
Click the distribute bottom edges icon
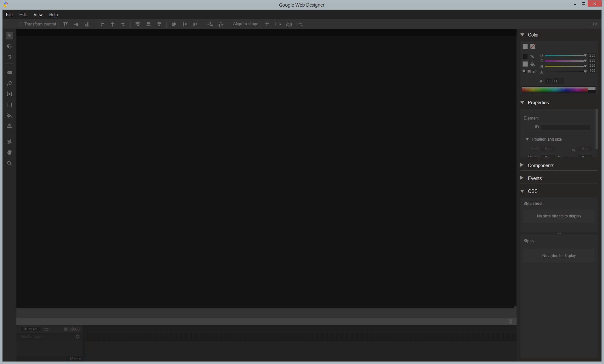click(159, 24)
